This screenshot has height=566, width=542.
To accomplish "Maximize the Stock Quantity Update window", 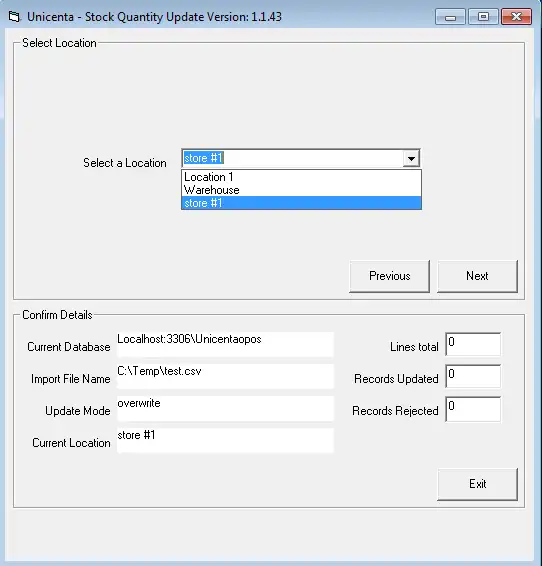I will [x=483, y=17].
